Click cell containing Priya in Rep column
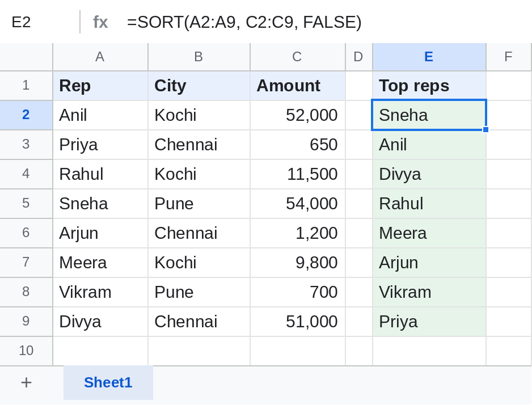 [x=100, y=145]
